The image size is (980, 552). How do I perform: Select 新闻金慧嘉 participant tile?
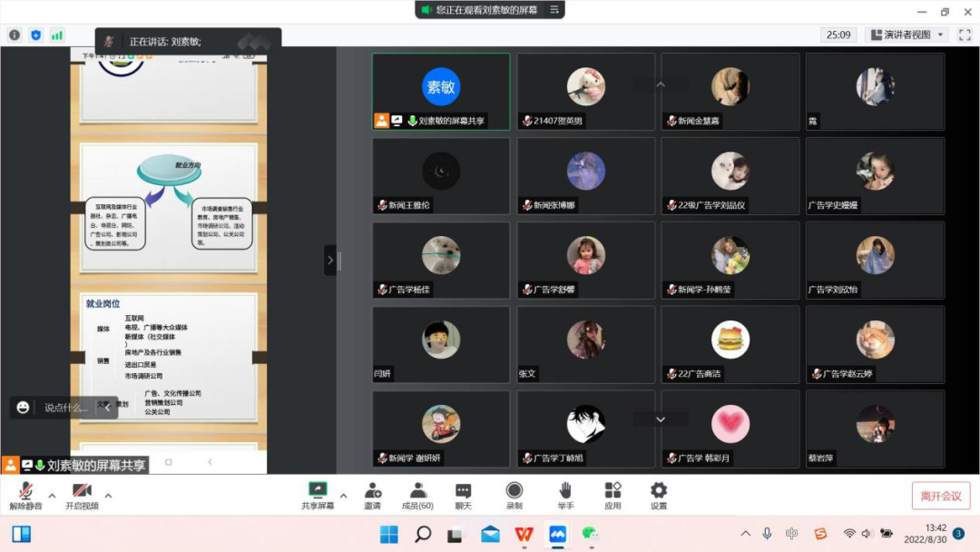(x=730, y=92)
